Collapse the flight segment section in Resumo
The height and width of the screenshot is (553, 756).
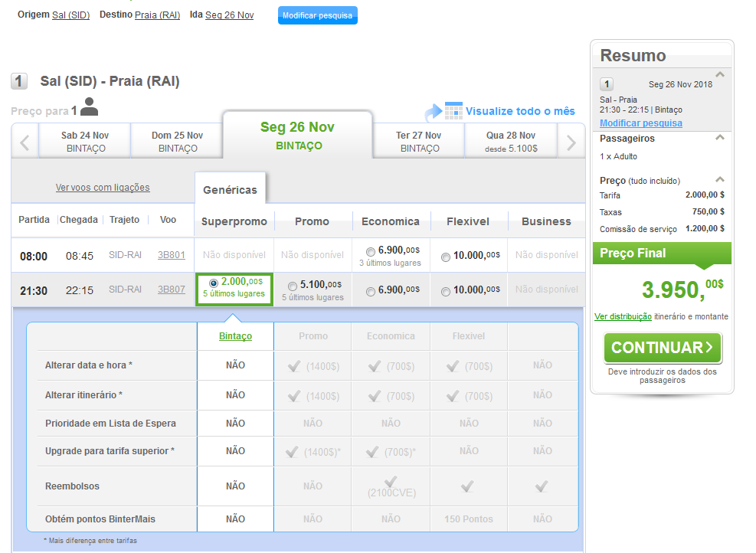(720, 75)
